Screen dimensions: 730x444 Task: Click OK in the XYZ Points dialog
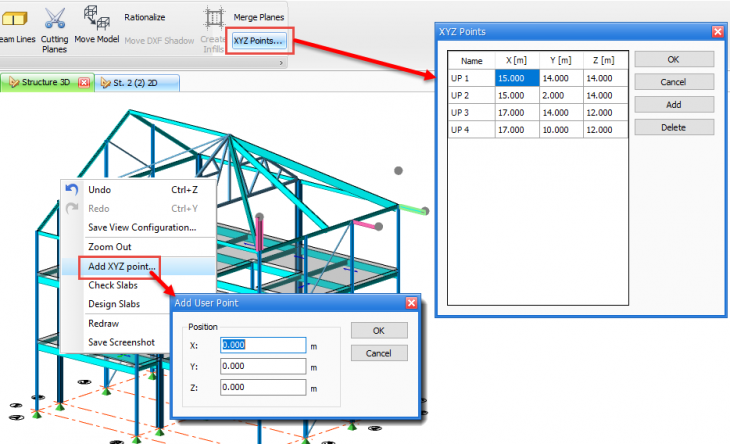674,60
